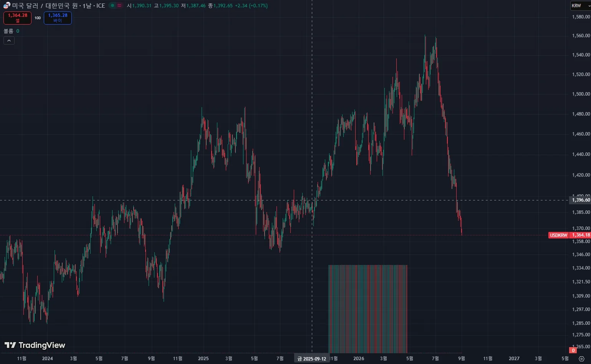Click the 100 order quantity field
The height and width of the screenshot is (364, 591).
(38, 18)
